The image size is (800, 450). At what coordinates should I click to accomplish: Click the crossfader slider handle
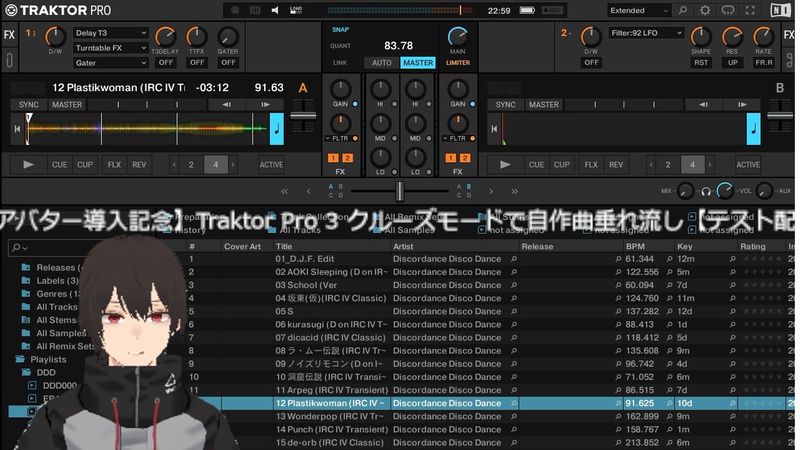tap(399, 190)
